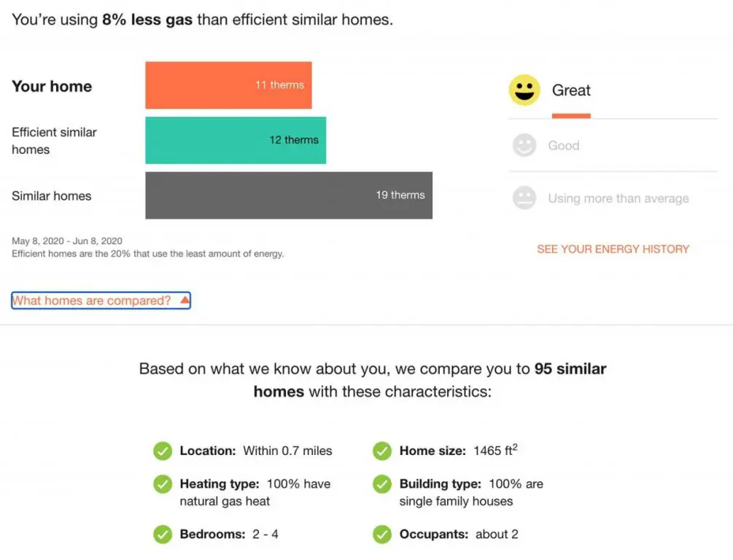
Task: Click the yellow smiley face next to Great
Action: click(524, 90)
